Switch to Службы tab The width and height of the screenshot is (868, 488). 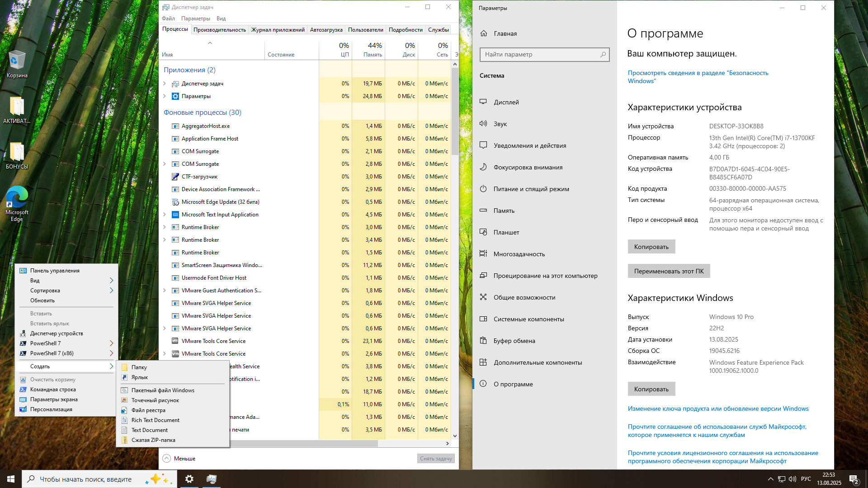point(438,30)
